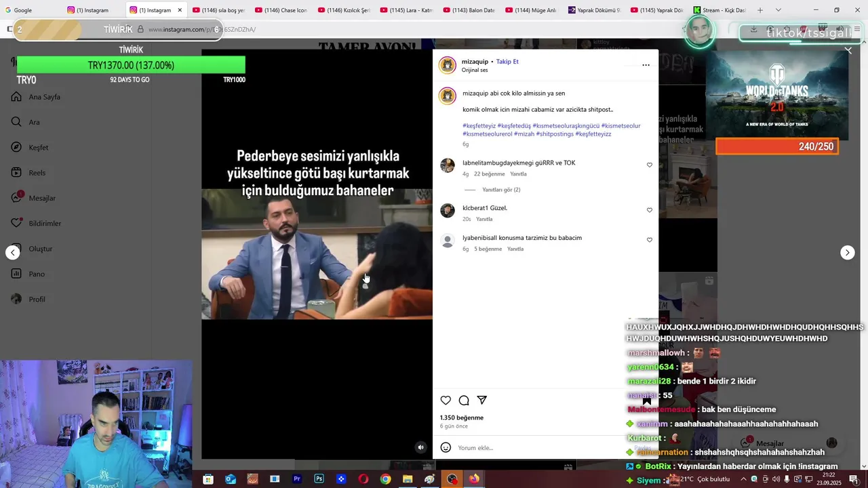Open a new browser tab with plus
The width and height of the screenshot is (868, 488).
[x=759, y=10]
